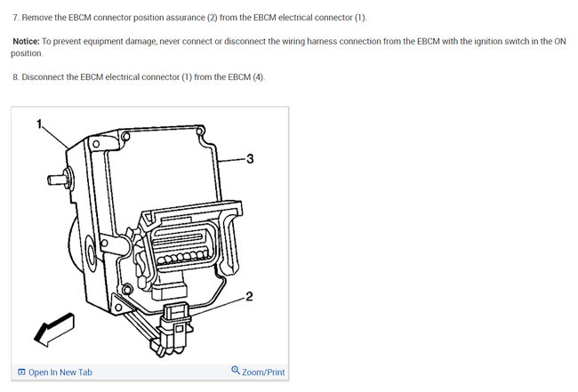Click the word ON in the notice
Image resolution: width=578 pixels, height=392 pixels.
click(560, 41)
